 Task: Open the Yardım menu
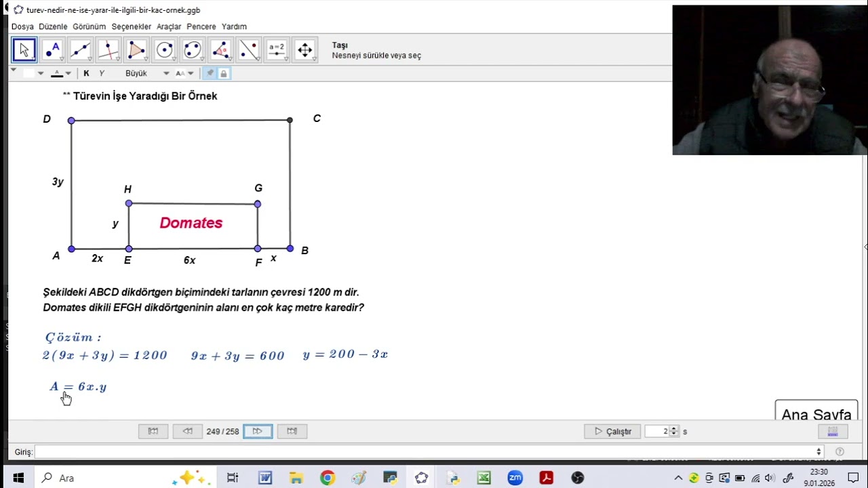coord(234,26)
